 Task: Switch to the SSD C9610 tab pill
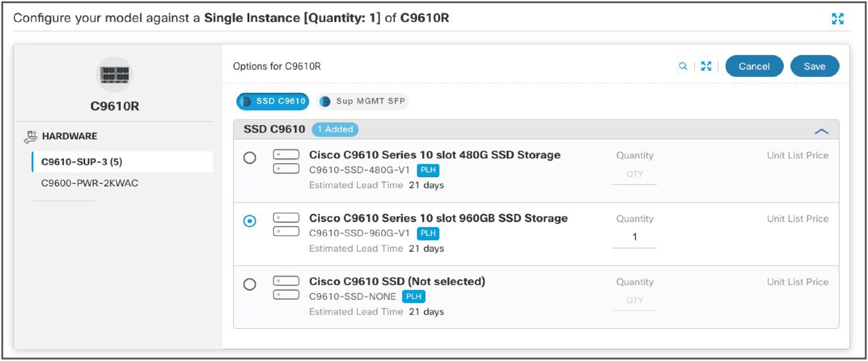[x=273, y=101]
